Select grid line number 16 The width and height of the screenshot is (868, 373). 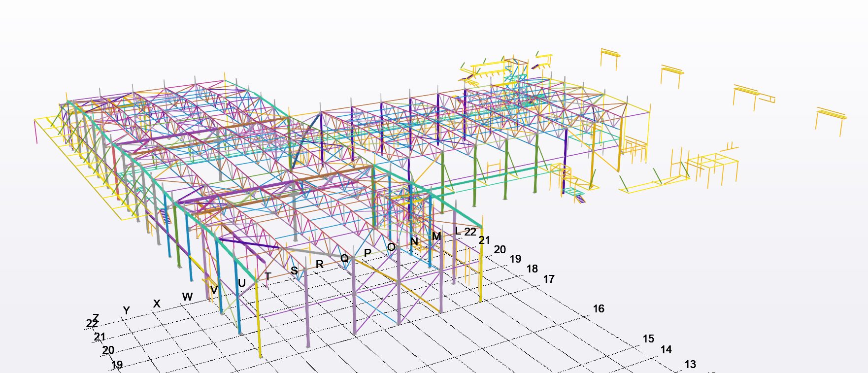599,308
